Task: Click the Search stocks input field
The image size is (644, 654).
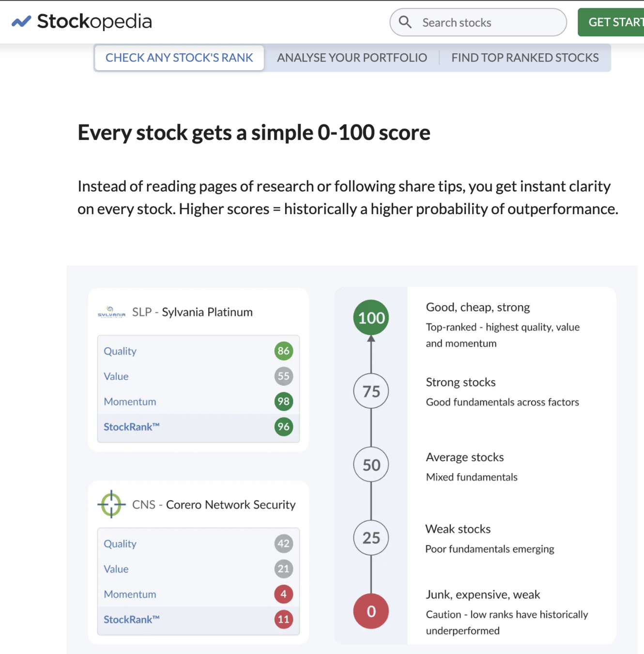Action: 478,22
